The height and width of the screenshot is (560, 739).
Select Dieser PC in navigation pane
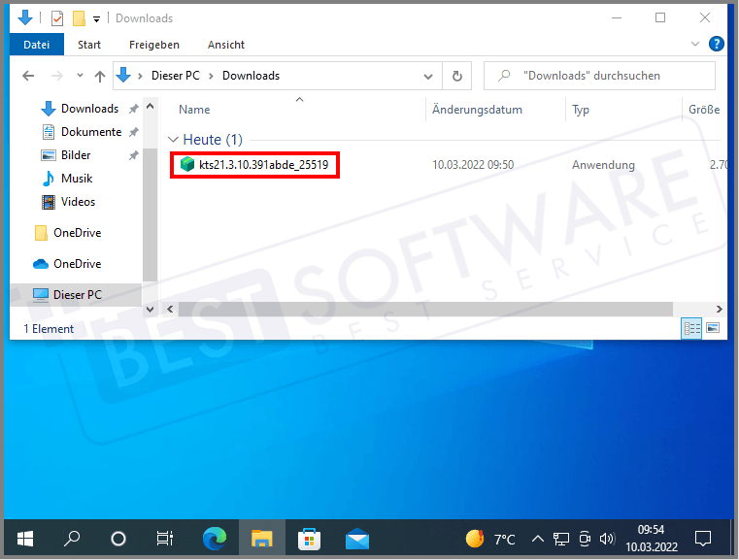(76, 295)
